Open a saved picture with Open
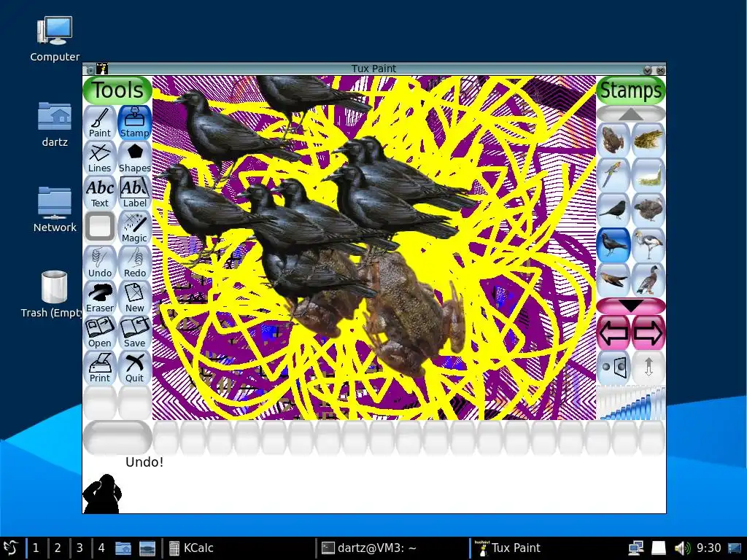The image size is (747, 560). [x=99, y=332]
